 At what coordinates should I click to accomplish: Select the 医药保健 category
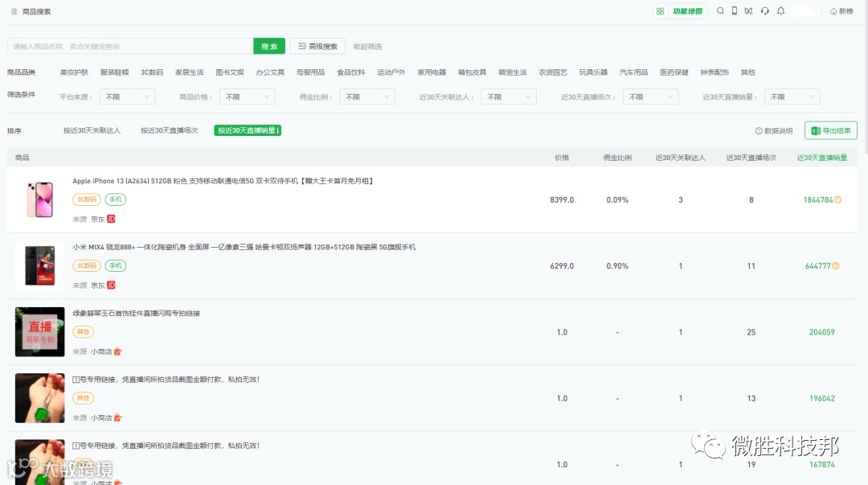point(674,72)
